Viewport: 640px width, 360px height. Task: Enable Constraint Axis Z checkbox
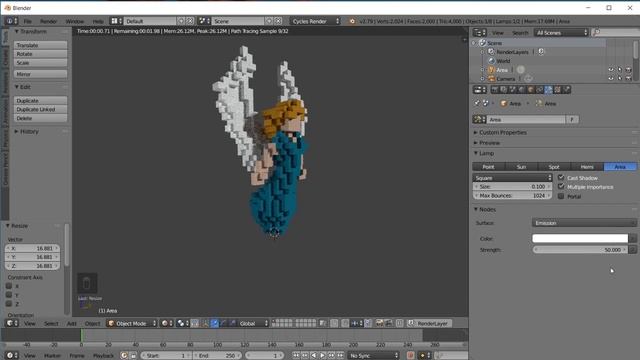[9, 304]
